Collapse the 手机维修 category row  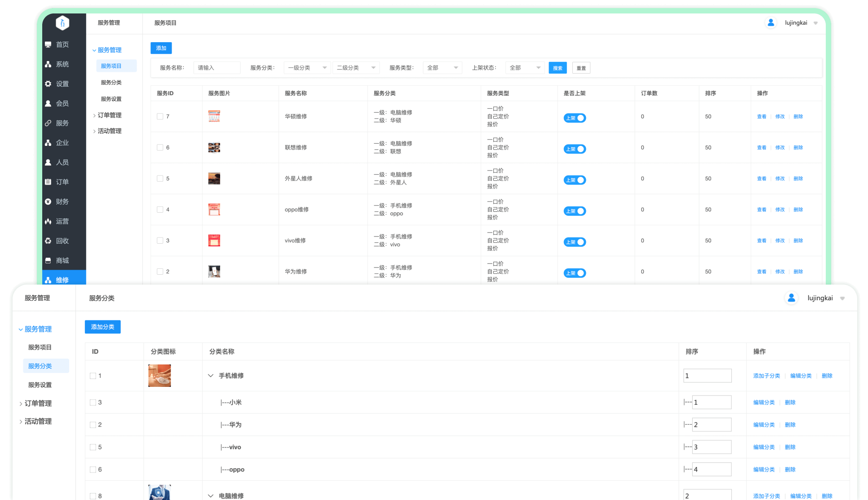coord(211,376)
